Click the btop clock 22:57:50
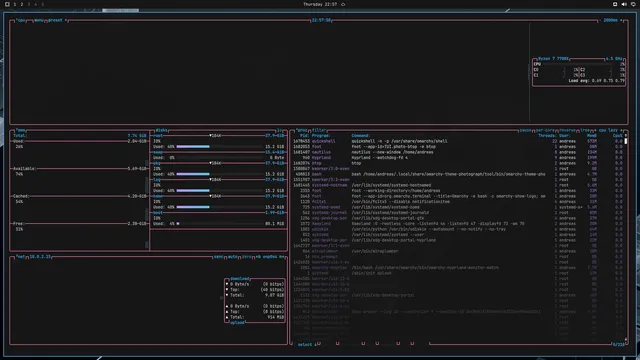This screenshot has height=360, width=640. click(321, 20)
